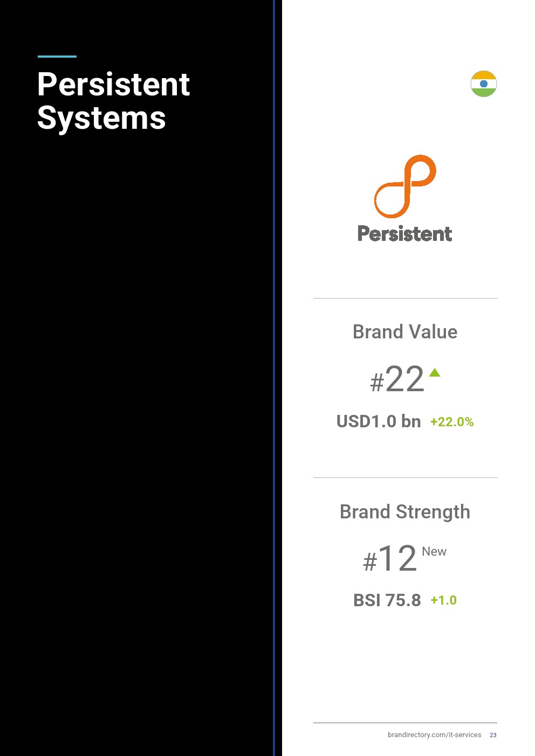Click the Persistent wordmark below the logo
Screen dimensions: 535x756
pos(404,234)
